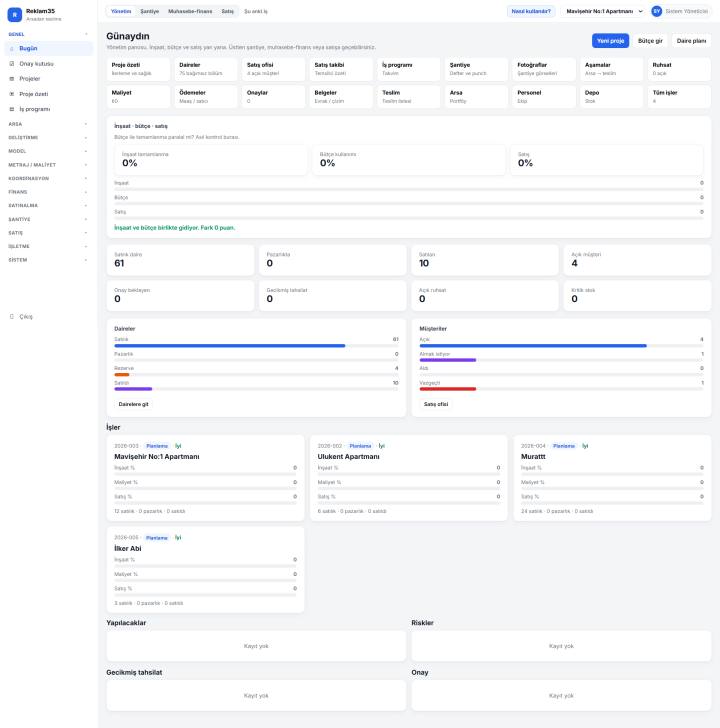This screenshot has width=720, height=728.
Task: Collapse the GENEL sidebar section
Action: click(x=48, y=34)
